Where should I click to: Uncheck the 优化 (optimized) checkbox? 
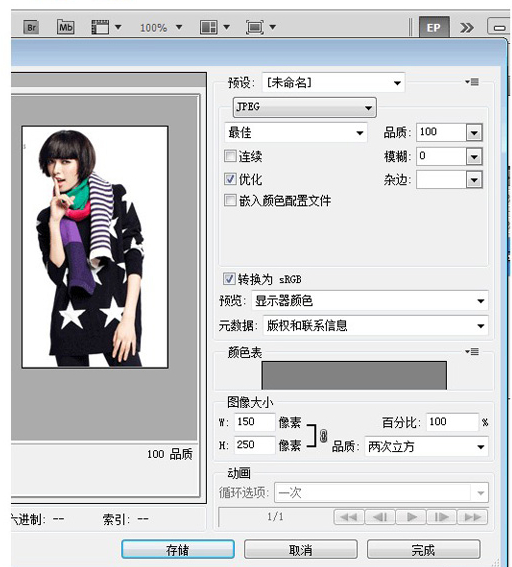coord(230,179)
